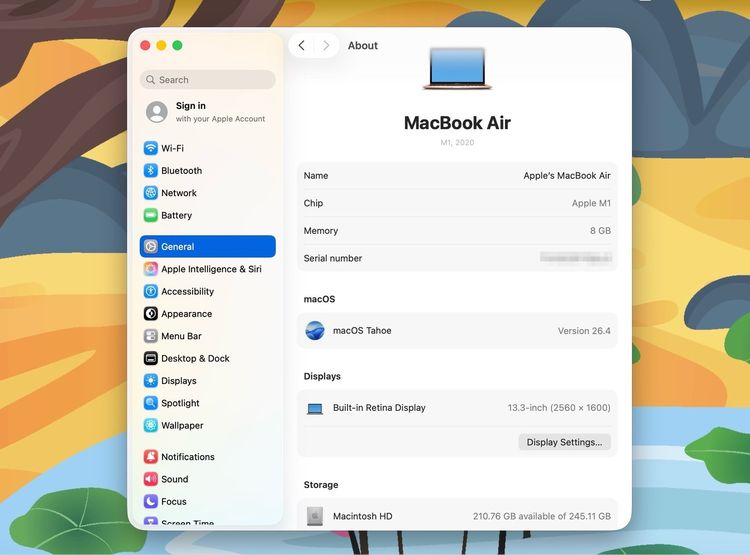Open the Spotlight magnifier icon

151,403
